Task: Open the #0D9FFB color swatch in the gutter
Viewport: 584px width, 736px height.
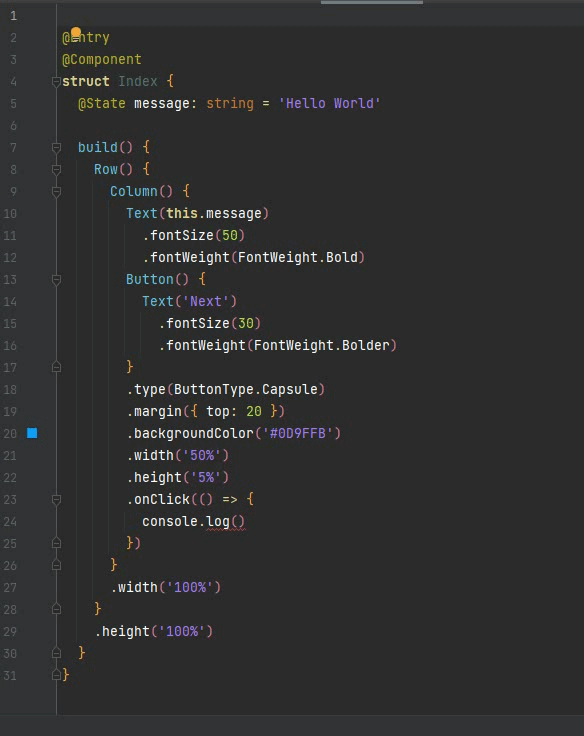Action: [x=32, y=433]
